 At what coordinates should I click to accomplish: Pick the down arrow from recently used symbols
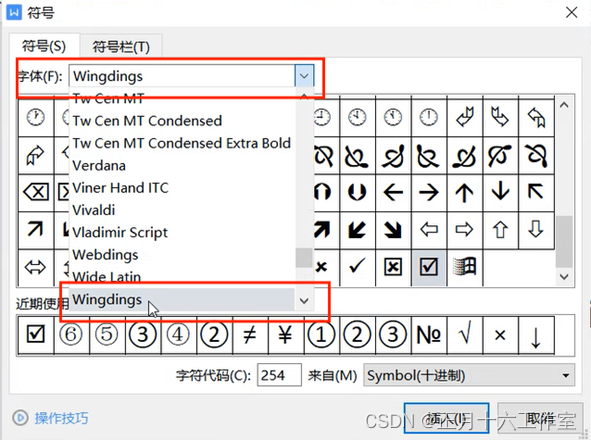click(536, 335)
